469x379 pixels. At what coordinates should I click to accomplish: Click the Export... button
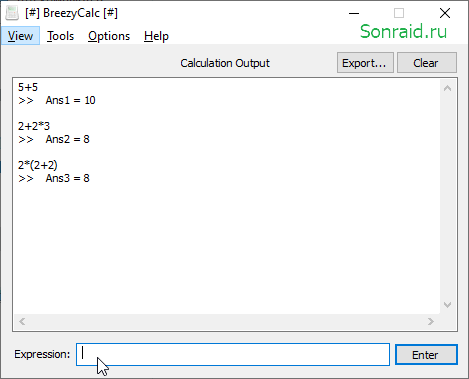pyautogui.click(x=365, y=63)
